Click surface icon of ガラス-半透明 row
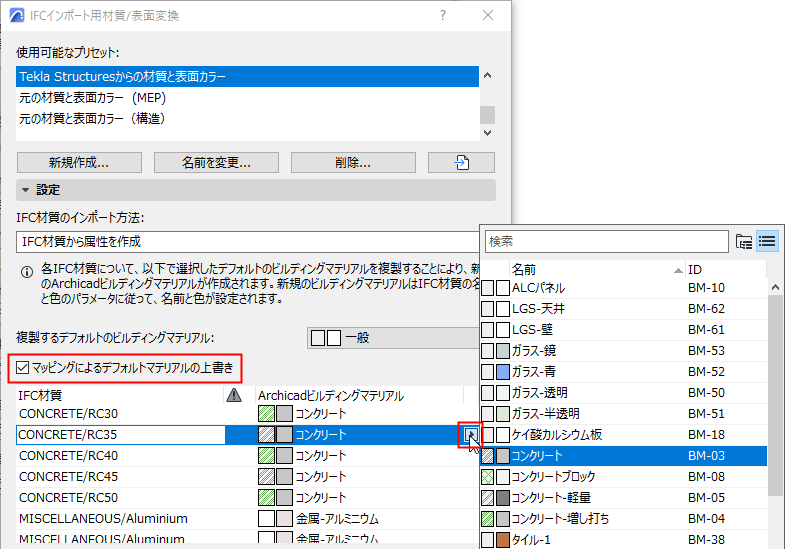The height and width of the screenshot is (549, 785). tap(503, 413)
